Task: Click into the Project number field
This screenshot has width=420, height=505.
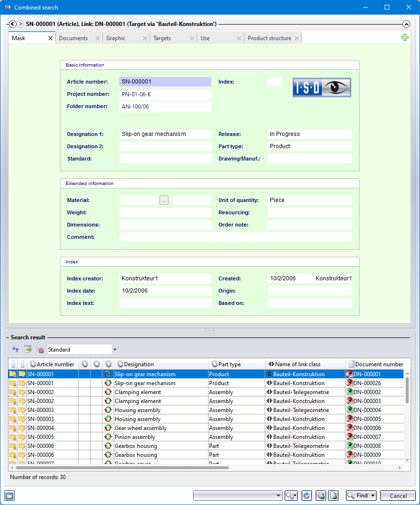Action: coord(165,94)
